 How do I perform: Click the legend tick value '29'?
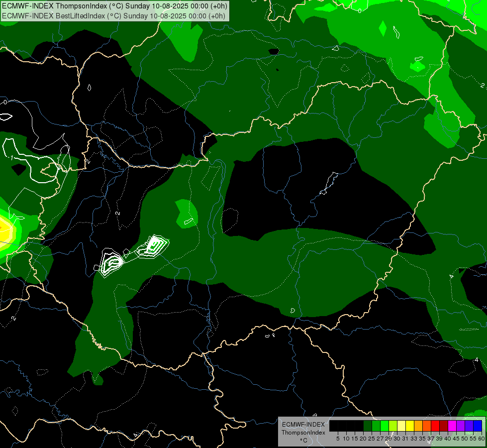(389, 439)
